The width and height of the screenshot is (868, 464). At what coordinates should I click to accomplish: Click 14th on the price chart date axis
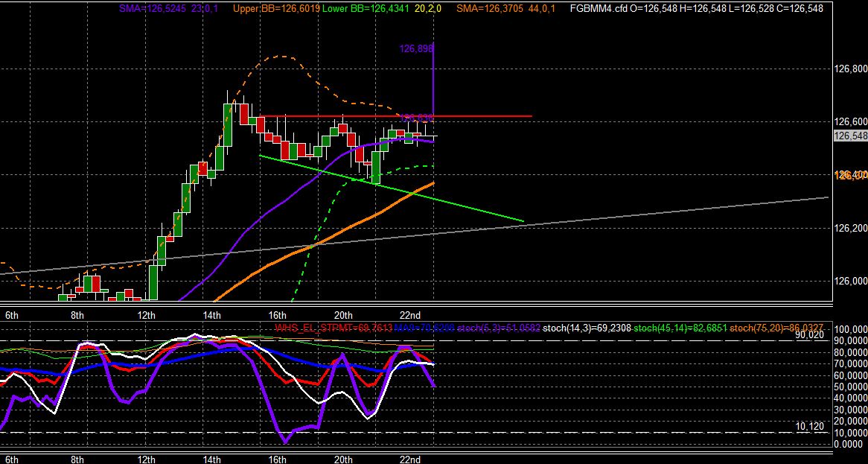(212, 316)
